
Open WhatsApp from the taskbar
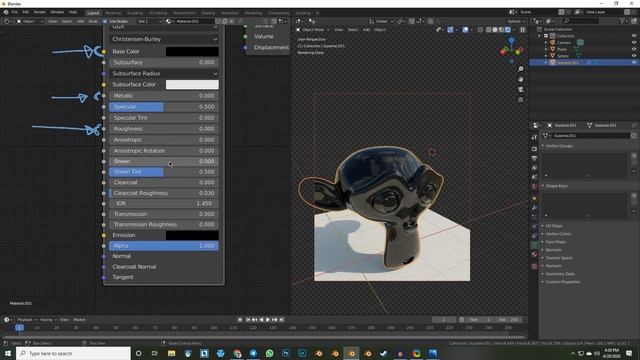(269, 353)
